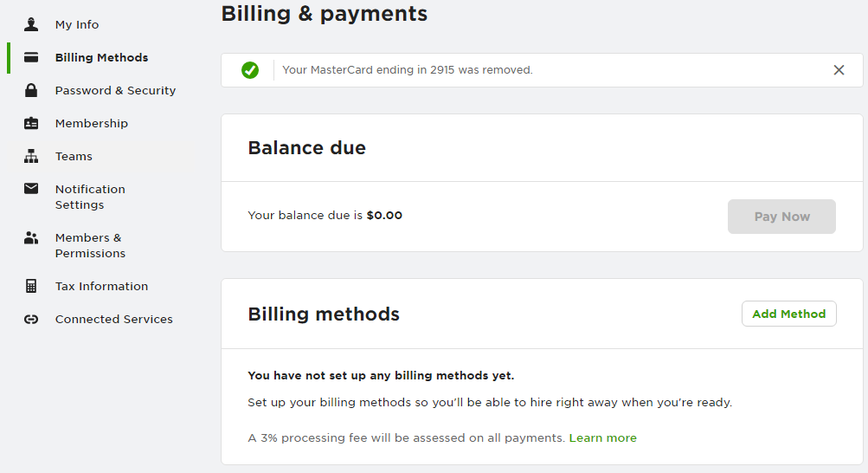Click the Connected Services link icon
The image size is (868, 473).
click(x=31, y=319)
